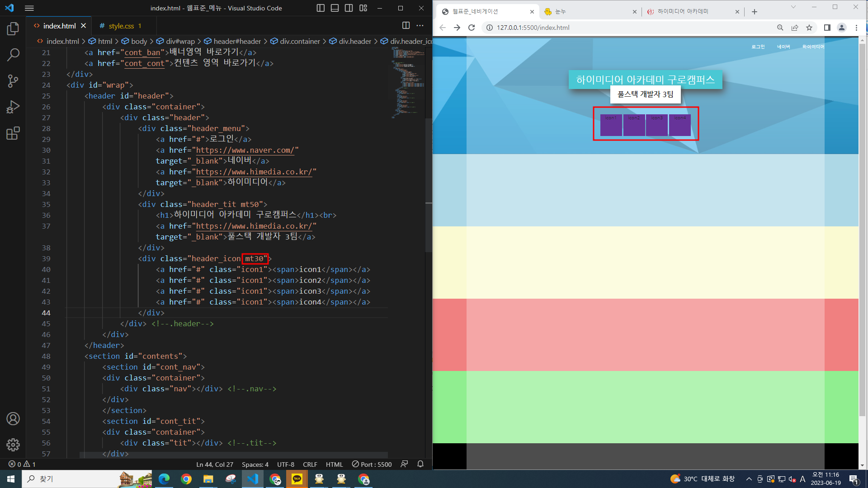The image size is (868, 488).
Task: Open the editor More Actions ellipsis menu
Action: point(420,26)
